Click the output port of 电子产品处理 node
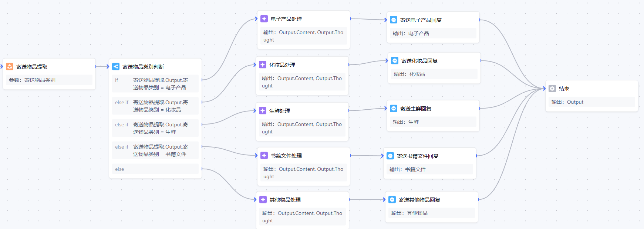The height and width of the screenshot is (229, 644). [350, 19]
